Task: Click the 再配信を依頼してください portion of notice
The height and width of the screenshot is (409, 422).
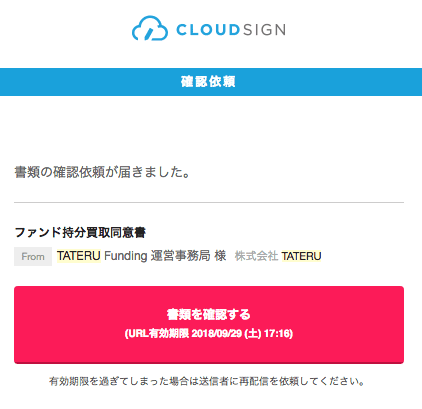Action: click(x=298, y=381)
